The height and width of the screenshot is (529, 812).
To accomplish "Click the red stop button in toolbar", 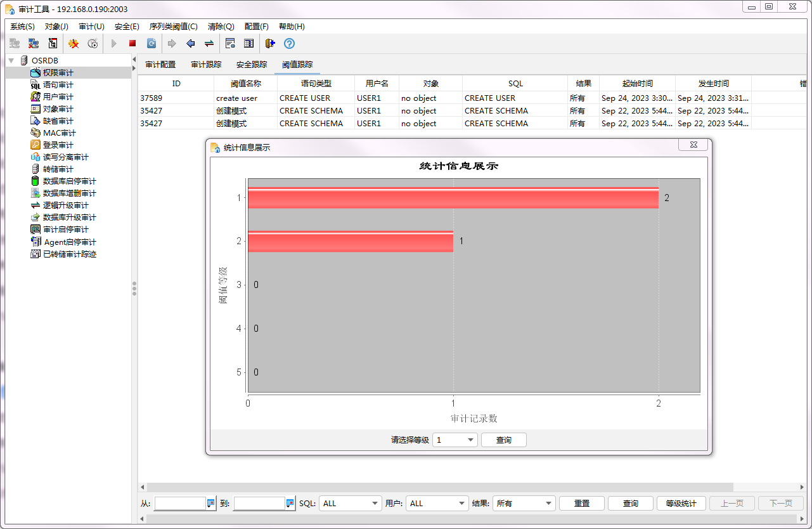I will 132,44.
